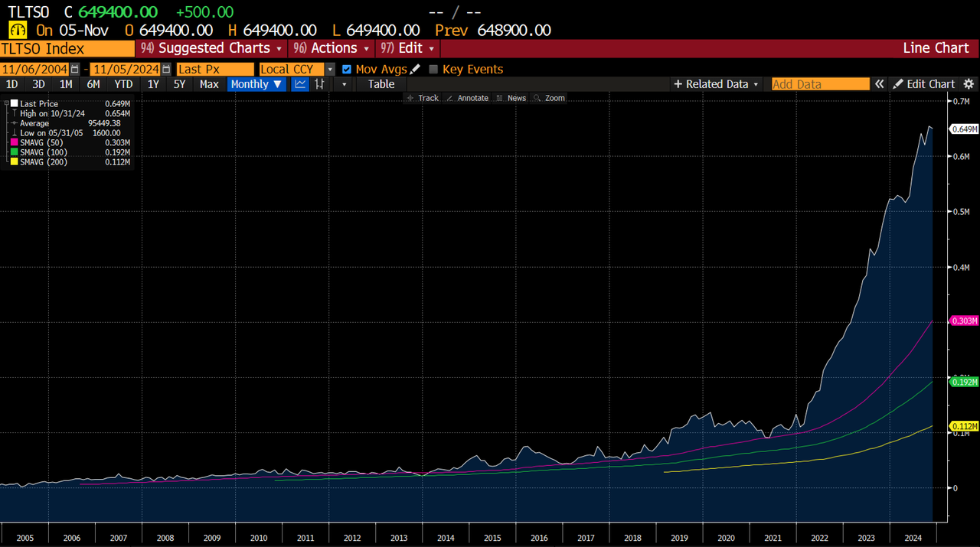
Task: Expand the Related Data dropdown
Action: 717,84
